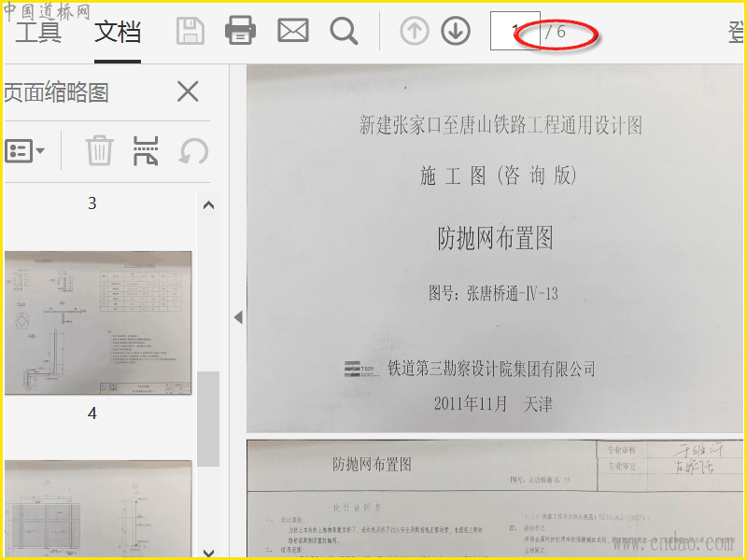Switch to the 文档 tab

[x=118, y=32]
